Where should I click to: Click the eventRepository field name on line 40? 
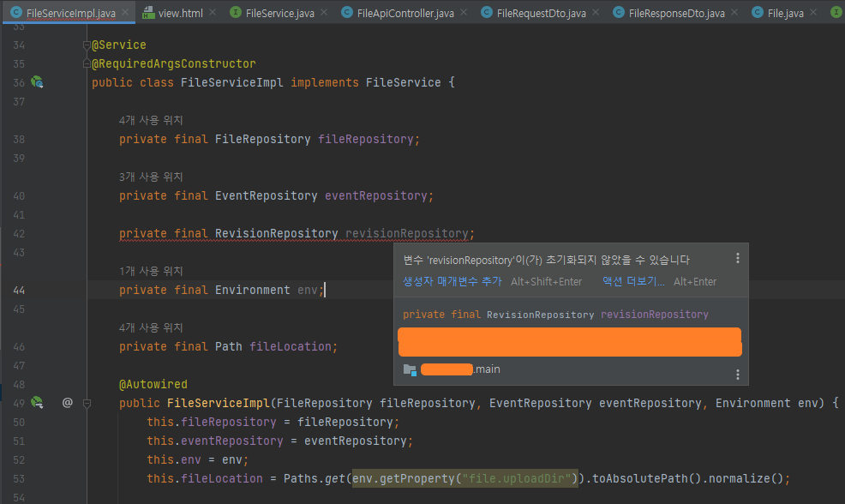[375, 195]
